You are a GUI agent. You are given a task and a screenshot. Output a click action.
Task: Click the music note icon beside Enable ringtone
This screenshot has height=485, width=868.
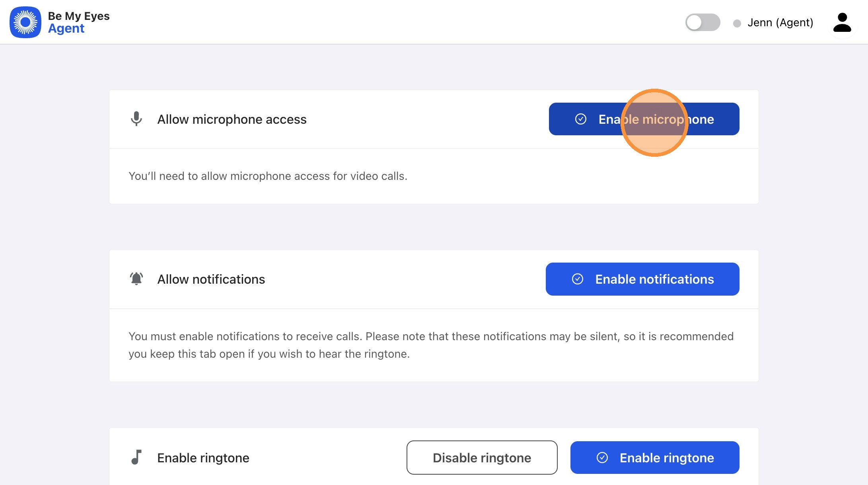pyautogui.click(x=136, y=457)
